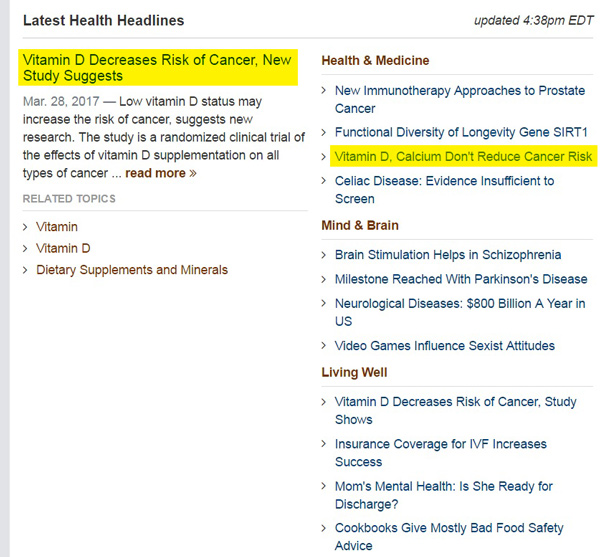Open the 'Vitamin' related topic
This screenshot has width=600, height=557.
56,227
